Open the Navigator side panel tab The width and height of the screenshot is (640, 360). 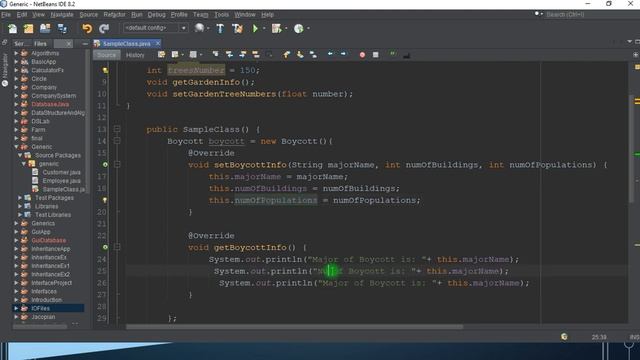(x=4, y=69)
